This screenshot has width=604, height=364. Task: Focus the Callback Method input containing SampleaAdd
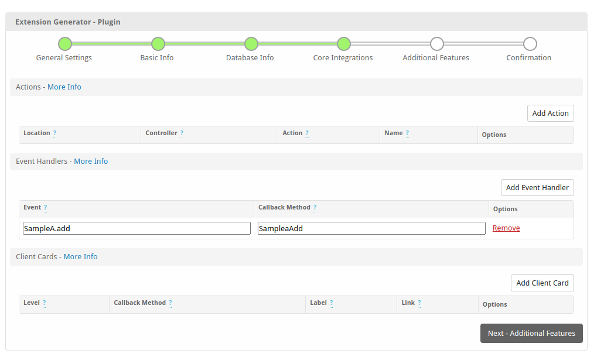[372, 228]
